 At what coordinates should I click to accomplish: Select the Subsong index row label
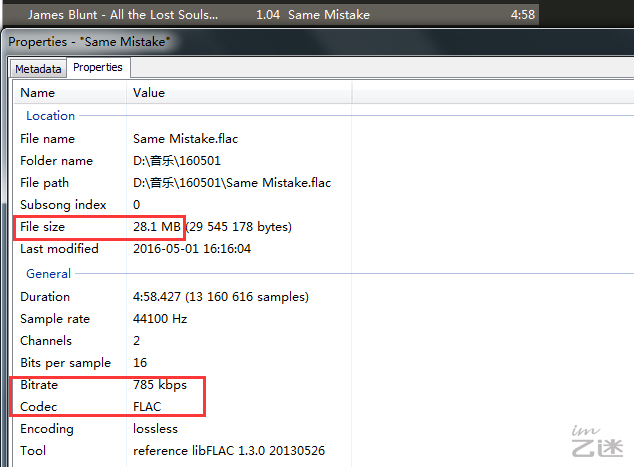click(x=63, y=205)
